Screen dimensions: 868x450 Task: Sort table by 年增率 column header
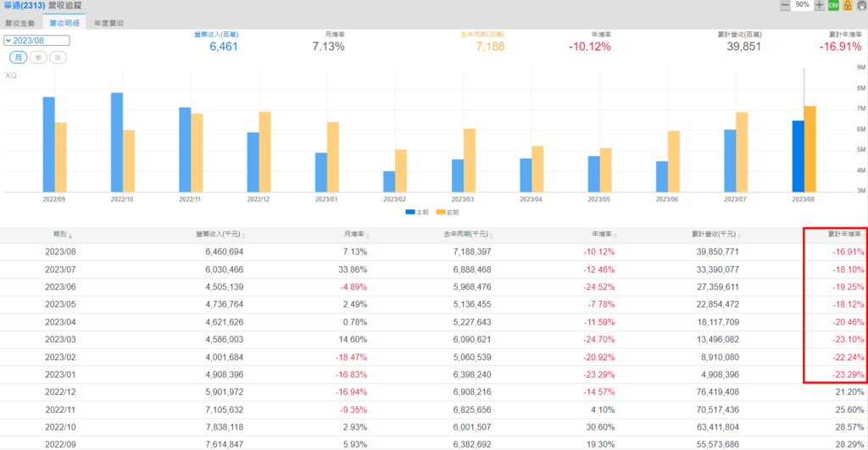coord(604,235)
